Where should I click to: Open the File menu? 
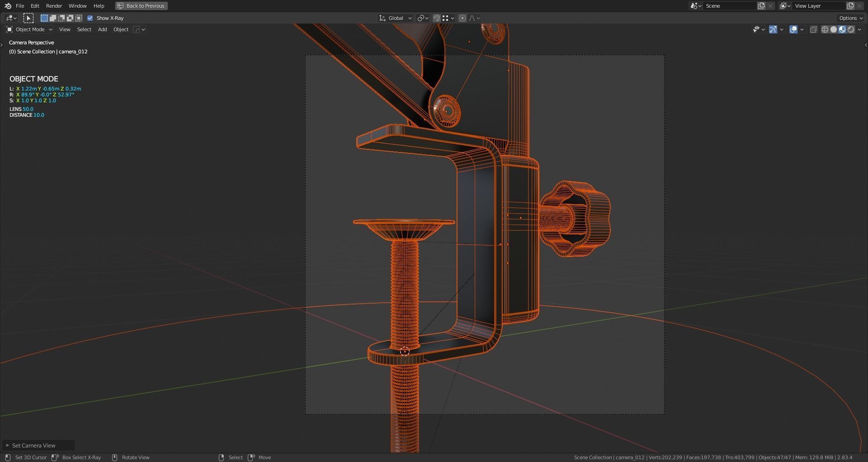point(20,6)
